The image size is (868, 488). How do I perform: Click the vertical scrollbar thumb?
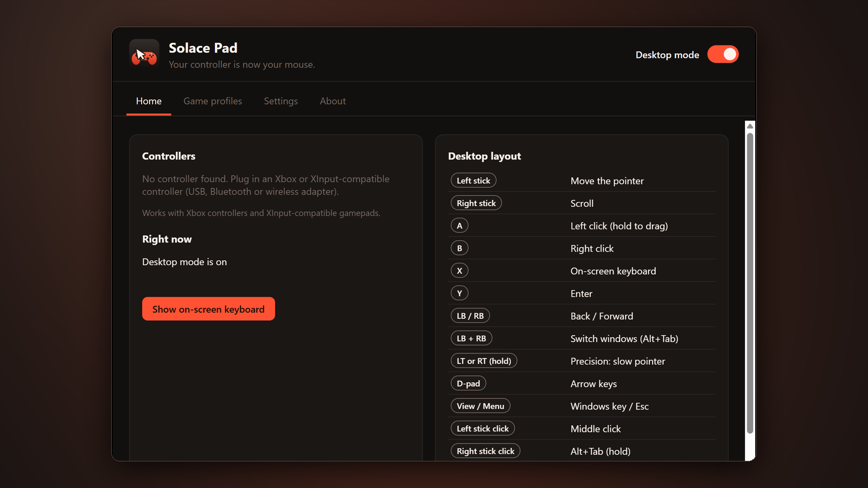tap(750, 282)
